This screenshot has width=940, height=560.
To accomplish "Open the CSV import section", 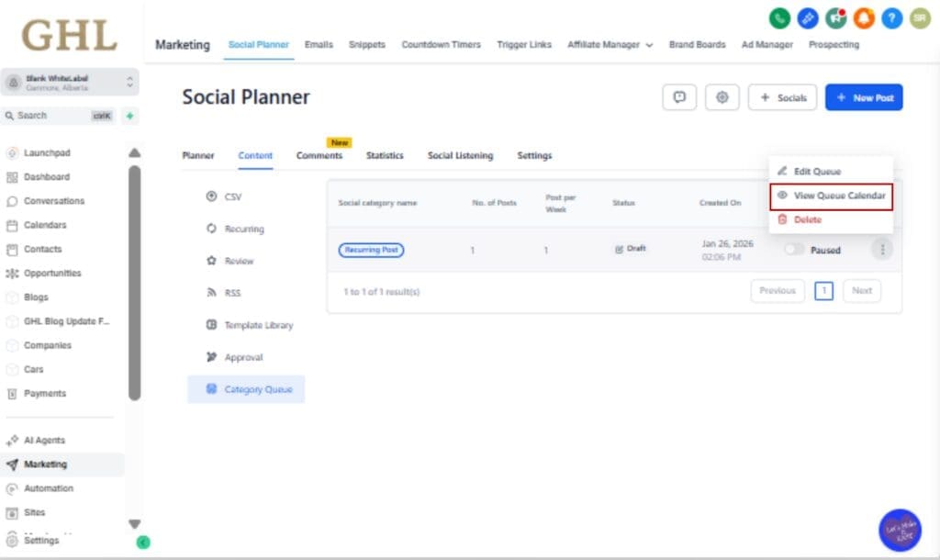I will click(232, 196).
